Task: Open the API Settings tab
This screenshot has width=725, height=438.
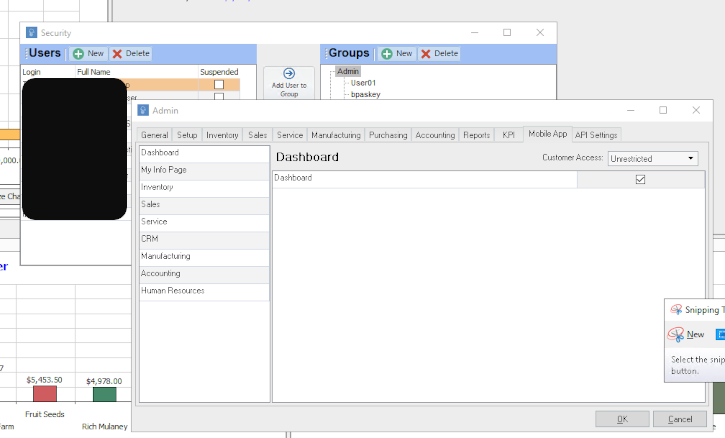Action: point(596,135)
